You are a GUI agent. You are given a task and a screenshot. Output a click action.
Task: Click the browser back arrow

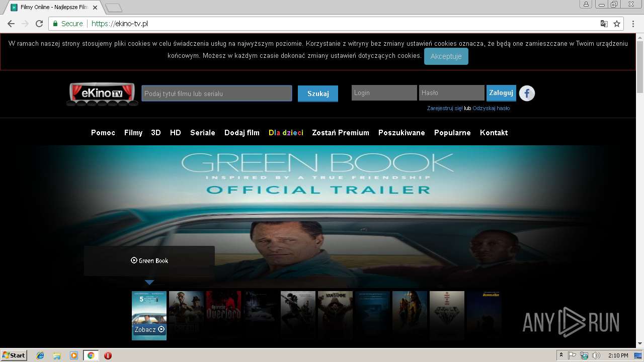click(x=11, y=24)
